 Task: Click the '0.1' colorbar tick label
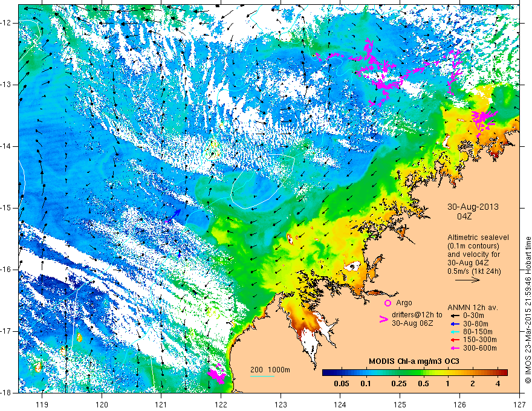(x=365, y=384)
